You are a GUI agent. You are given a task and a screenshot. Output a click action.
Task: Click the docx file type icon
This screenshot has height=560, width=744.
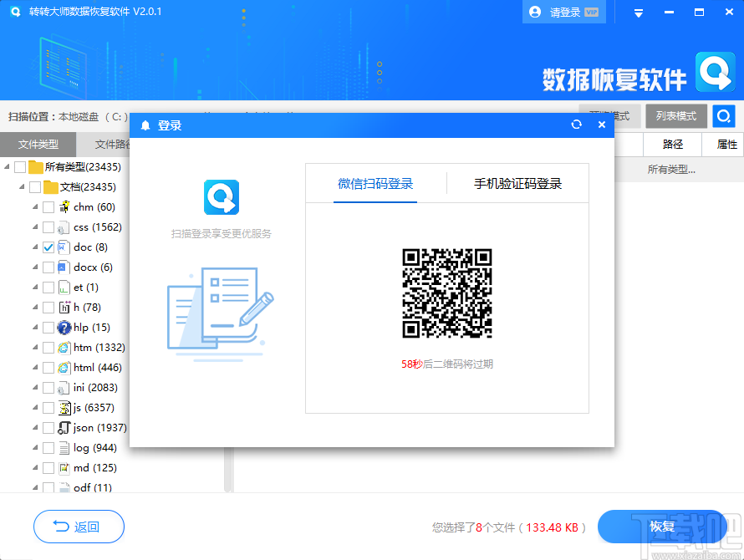point(64,267)
